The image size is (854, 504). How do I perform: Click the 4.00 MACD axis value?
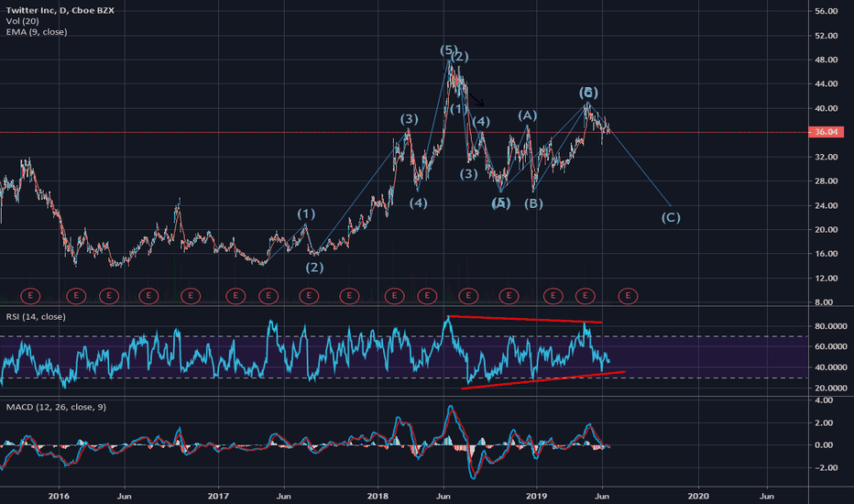(x=825, y=400)
